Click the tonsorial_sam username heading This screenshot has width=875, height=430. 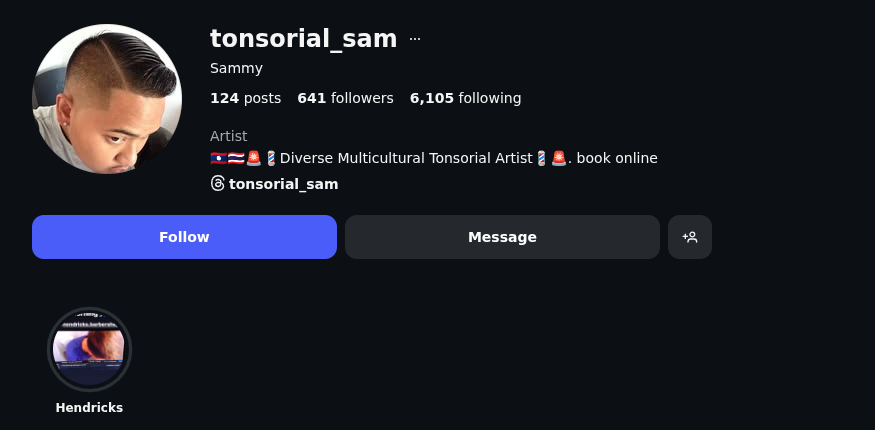tap(303, 39)
